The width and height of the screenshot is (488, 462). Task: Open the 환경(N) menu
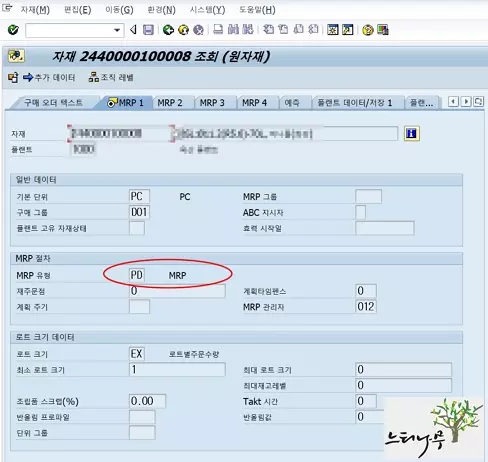coord(161,10)
